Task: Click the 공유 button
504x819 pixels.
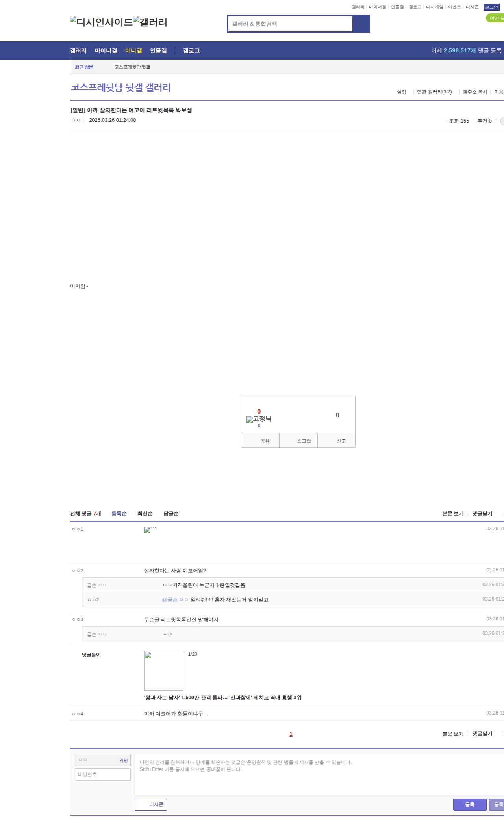Action: pos(260,441)
